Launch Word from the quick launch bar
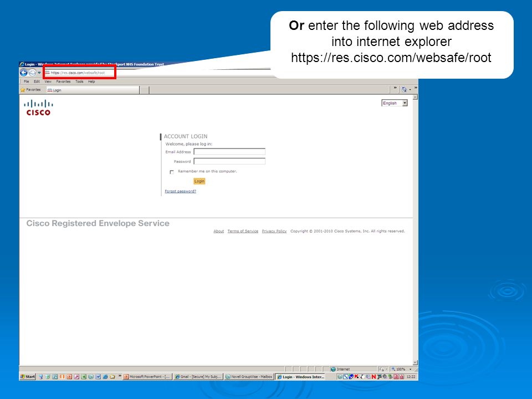The width and height of the screenshot is (532, 399). 98,377
